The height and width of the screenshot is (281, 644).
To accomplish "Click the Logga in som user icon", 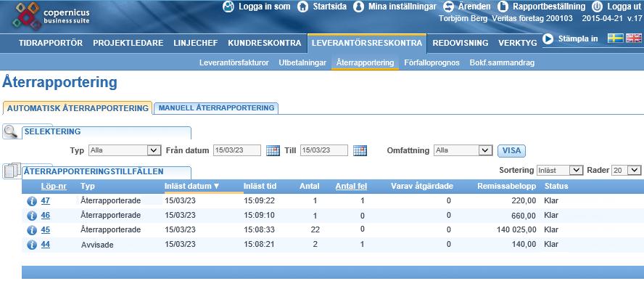I will point(228,7).
